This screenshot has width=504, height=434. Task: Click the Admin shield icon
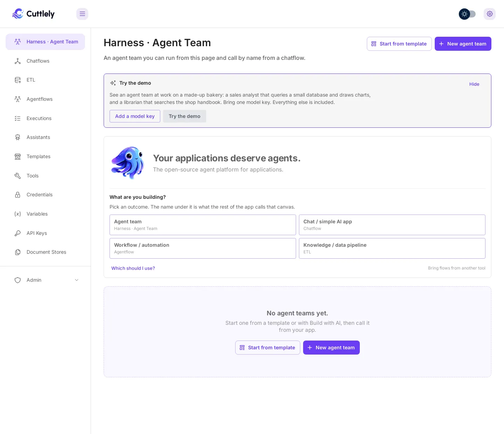click(17, 280)
